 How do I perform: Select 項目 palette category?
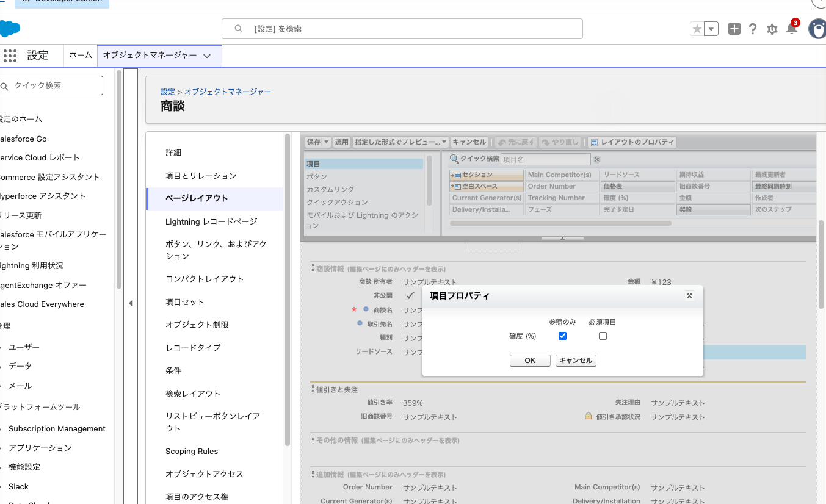click(x=364, y=164)
